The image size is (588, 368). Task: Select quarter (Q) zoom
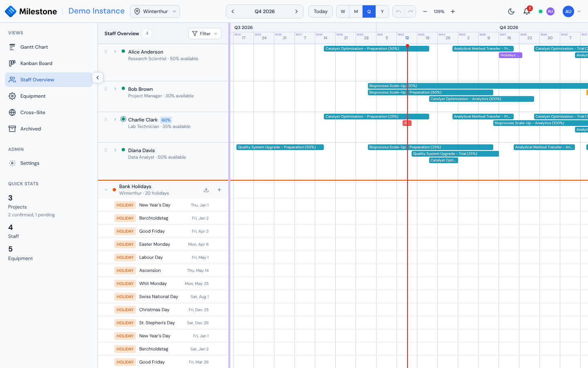(369, 11)
